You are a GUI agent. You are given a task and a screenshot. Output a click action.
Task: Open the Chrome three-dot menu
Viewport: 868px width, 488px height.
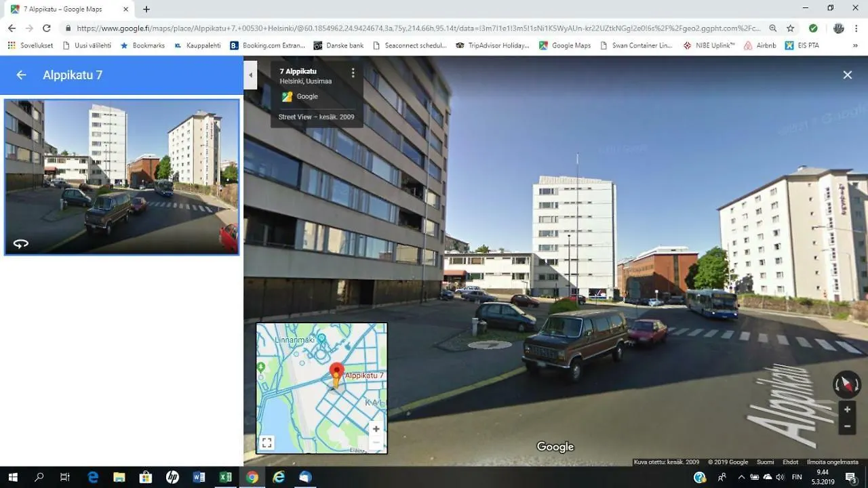click(x=856, y=28)
